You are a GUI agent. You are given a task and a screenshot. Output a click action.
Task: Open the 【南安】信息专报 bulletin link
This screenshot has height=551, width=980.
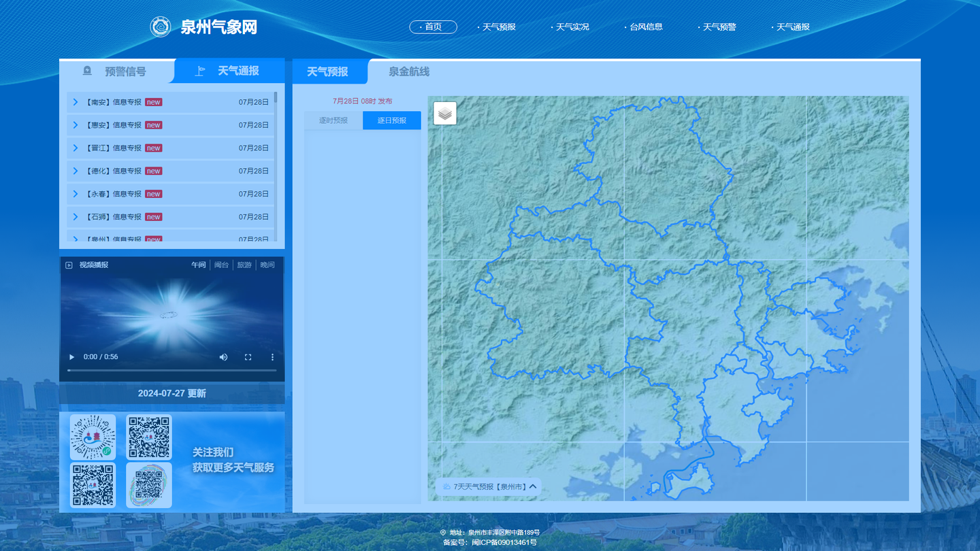coord(113,102)
